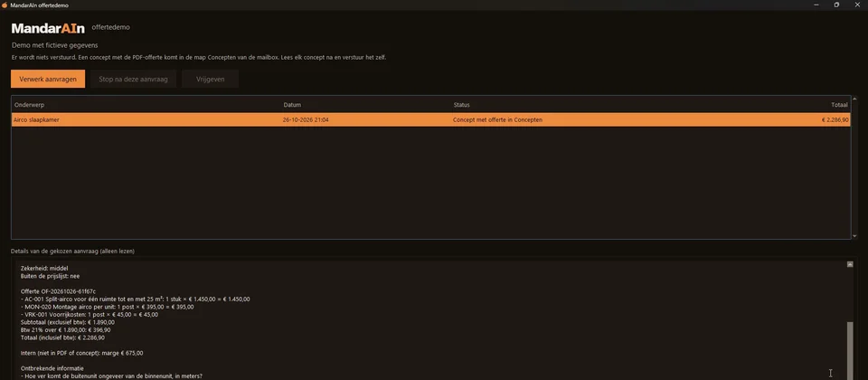868x380 pixels.
Task: Click Details van de gekozen aanvraag label
Action: [x=72, y=251]
